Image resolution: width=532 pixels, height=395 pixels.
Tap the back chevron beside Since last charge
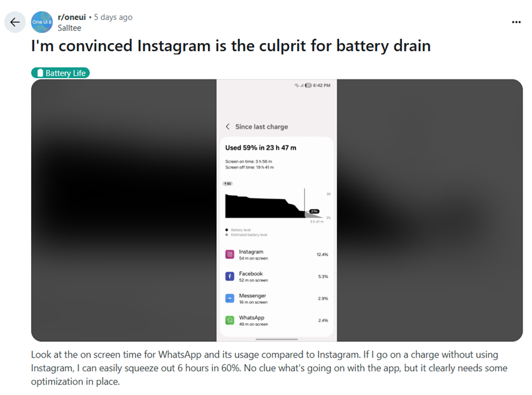pos(227,127)
